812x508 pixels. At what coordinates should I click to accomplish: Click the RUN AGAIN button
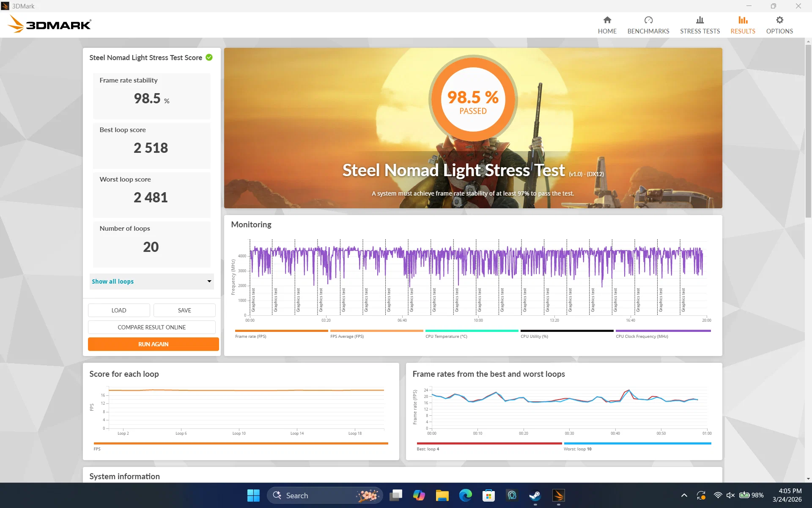coord(153,344)
